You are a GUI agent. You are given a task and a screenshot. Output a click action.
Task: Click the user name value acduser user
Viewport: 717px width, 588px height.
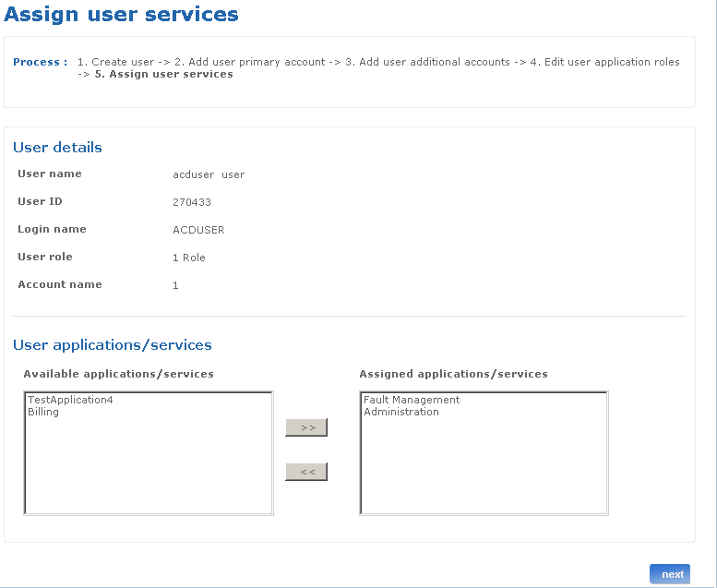(x=209, y=174)
